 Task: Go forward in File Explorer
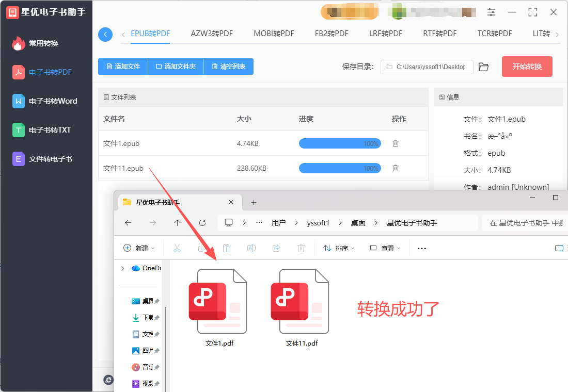point(153,223)
